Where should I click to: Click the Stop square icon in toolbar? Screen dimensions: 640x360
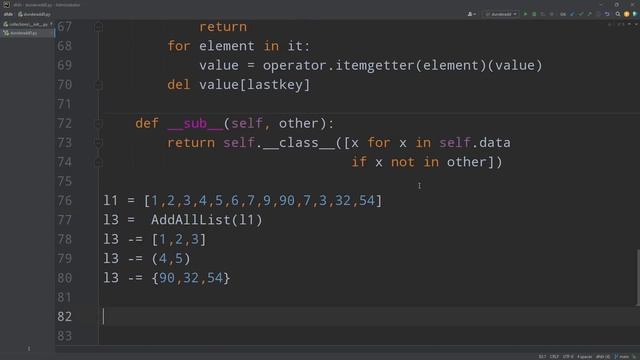point(551,14)
